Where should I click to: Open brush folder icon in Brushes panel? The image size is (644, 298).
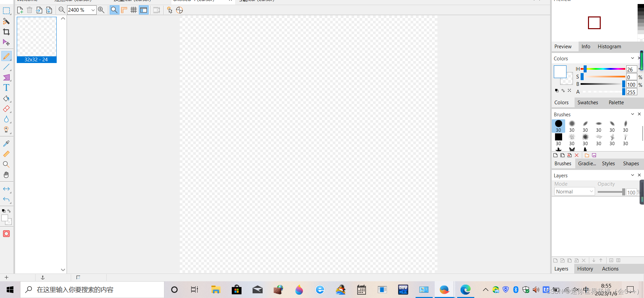pyautogui.click(x=587, y=155)
